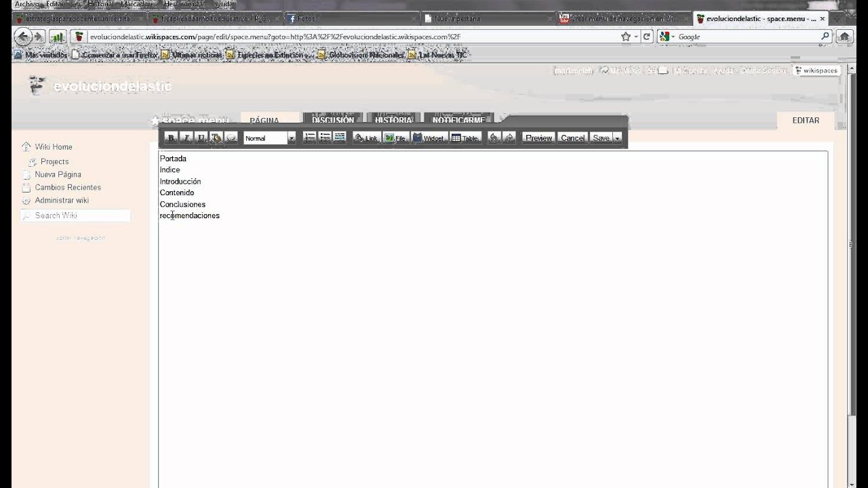This screenshot has width=868, height=488.
Task: Open the Normal paragraph style dropdown
Action: (x=270, y=138)
